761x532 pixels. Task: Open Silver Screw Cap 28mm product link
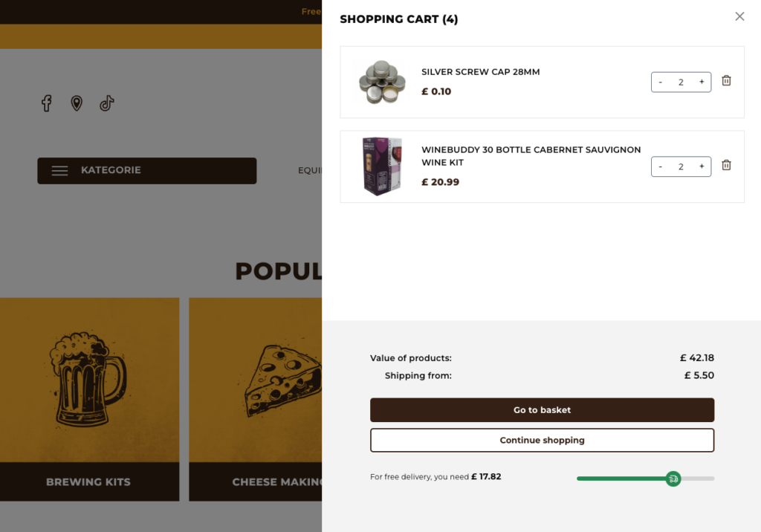[x=481, y=72]
